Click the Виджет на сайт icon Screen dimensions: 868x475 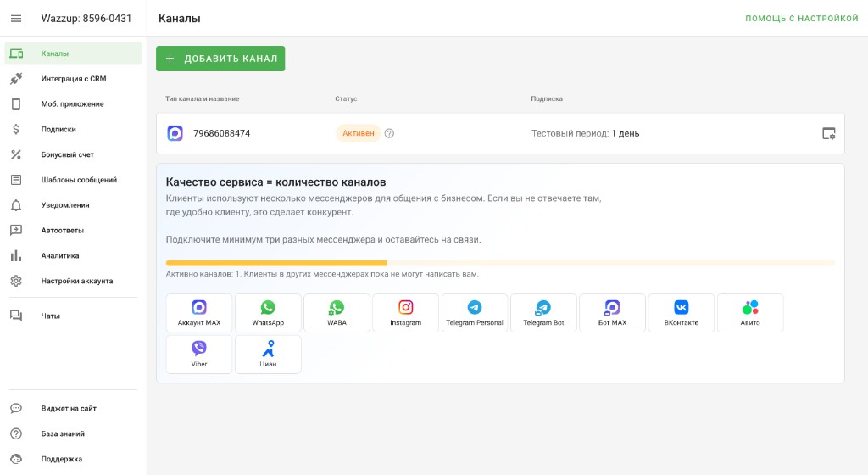(16, 409)
